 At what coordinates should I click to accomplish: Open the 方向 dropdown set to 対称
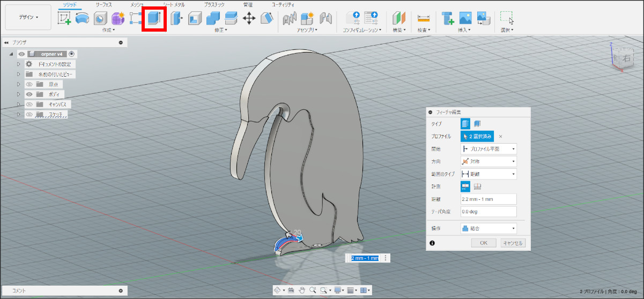click(488, 161)
